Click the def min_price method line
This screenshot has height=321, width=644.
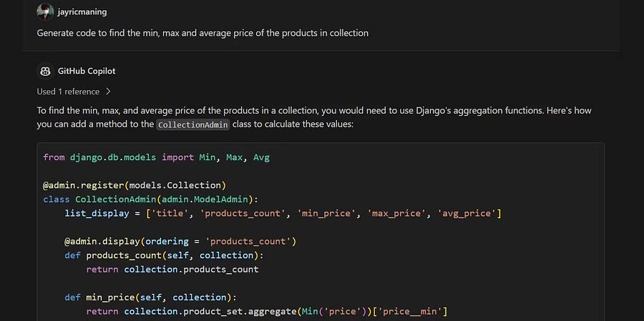coord(150,297)
